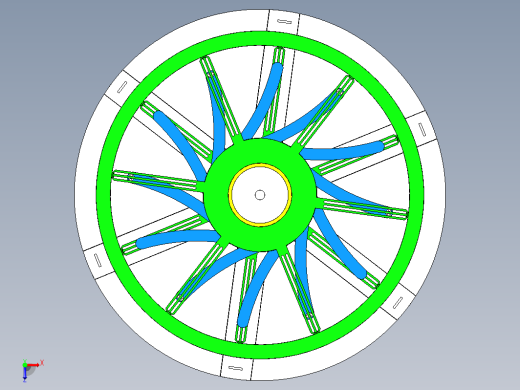The height and width of the screenshot is (390, 520).
Task: Click the blue downward axis arrow of the triad
Action: 25,374
